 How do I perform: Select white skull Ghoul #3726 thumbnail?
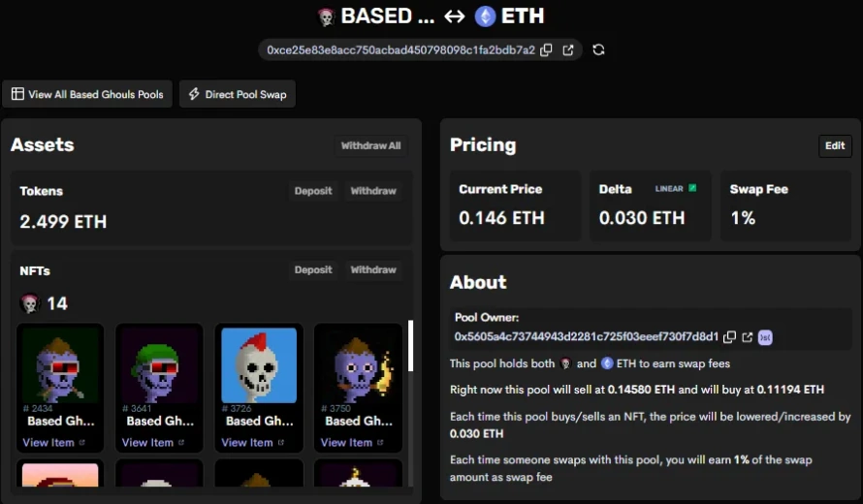[x=259, y=364]
